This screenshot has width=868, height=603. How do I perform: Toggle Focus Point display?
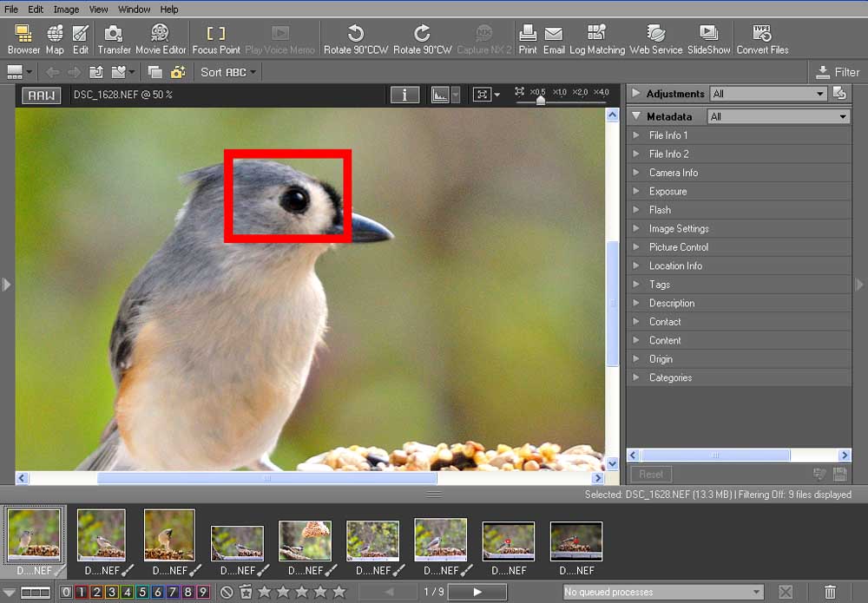point(216,39)
